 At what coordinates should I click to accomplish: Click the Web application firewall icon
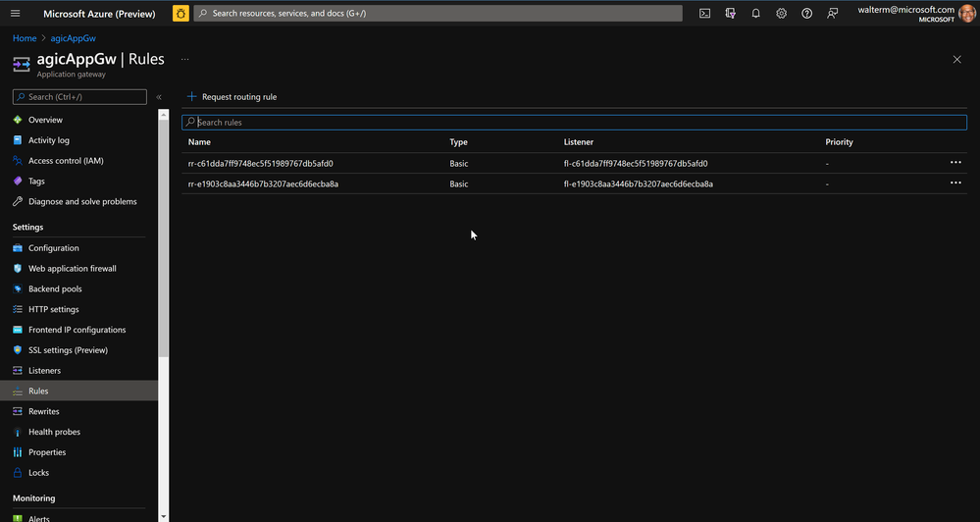[x=18, y=268]
